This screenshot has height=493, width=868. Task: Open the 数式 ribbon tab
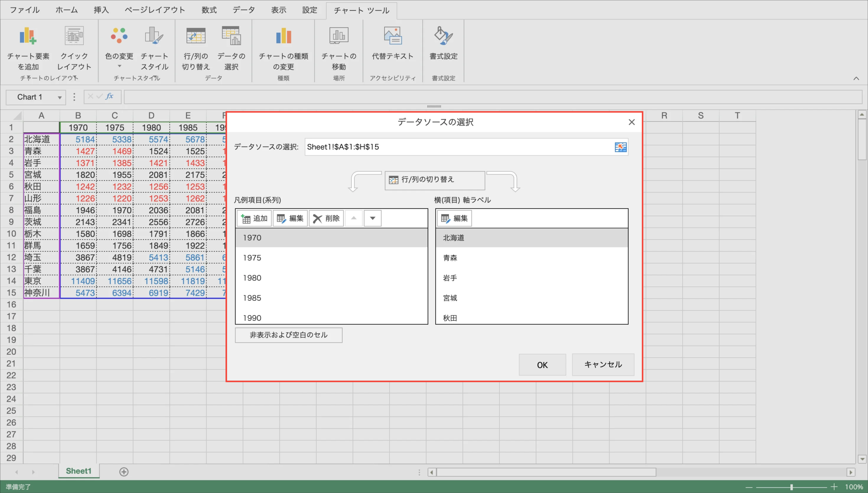coord(209,10)
